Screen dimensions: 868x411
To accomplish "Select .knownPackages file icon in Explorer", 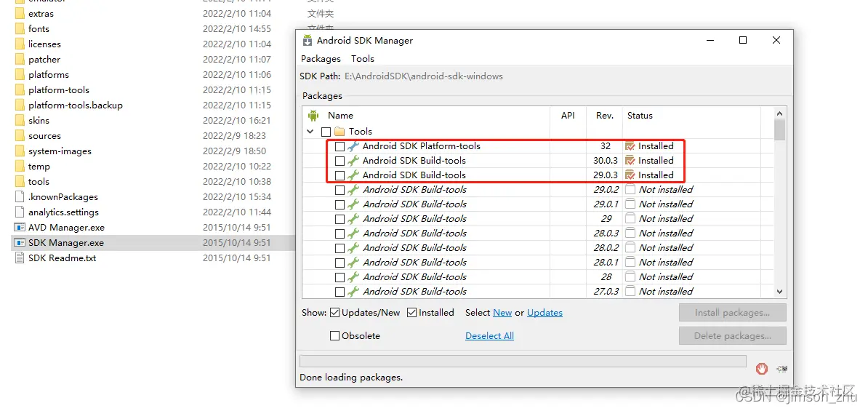I will 20,196.
